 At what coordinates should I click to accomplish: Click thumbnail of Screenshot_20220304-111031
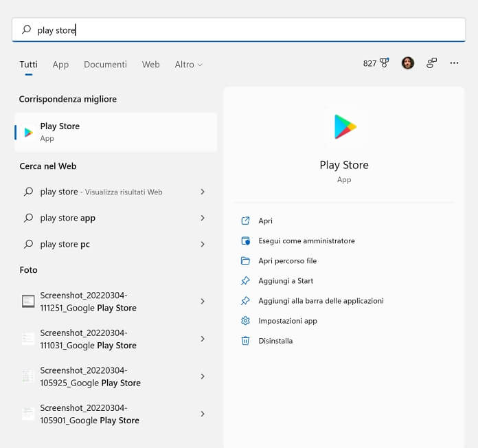pyautogui.click(x=28, y=339)
